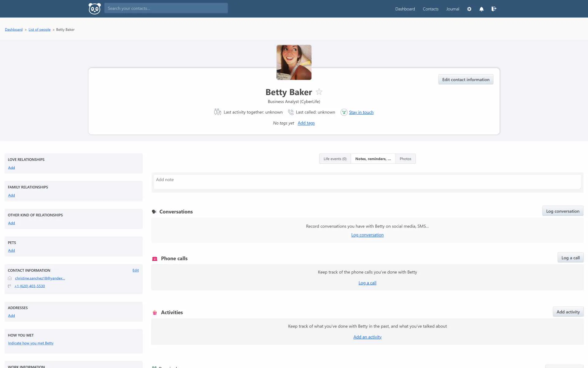Image resolution: width=588 pixels, height=368 pixels.
Task: Click List of people breadcrumb link
Action: [x=40, y=30]
